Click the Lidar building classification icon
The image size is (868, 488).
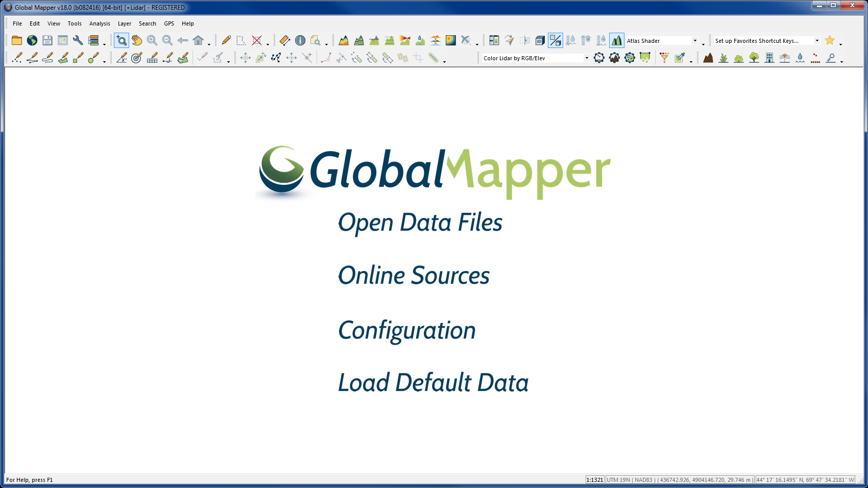(769, 58)
